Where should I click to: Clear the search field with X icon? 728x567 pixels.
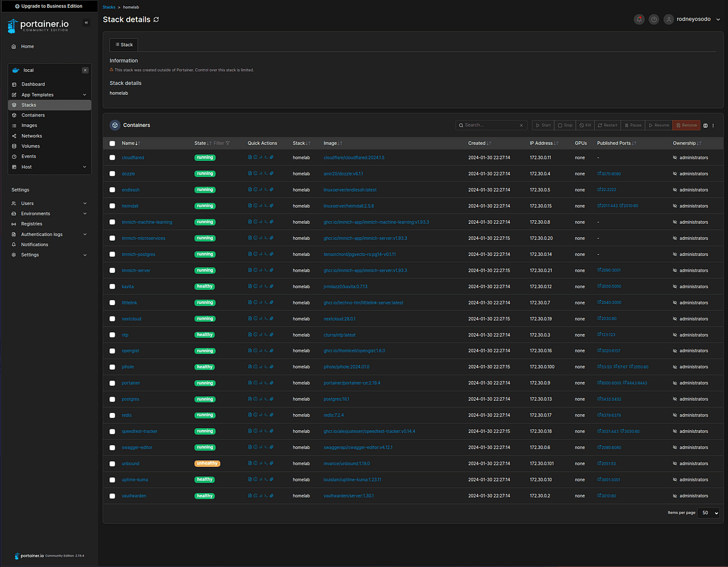pyautogui.click(x=521, y=126)
